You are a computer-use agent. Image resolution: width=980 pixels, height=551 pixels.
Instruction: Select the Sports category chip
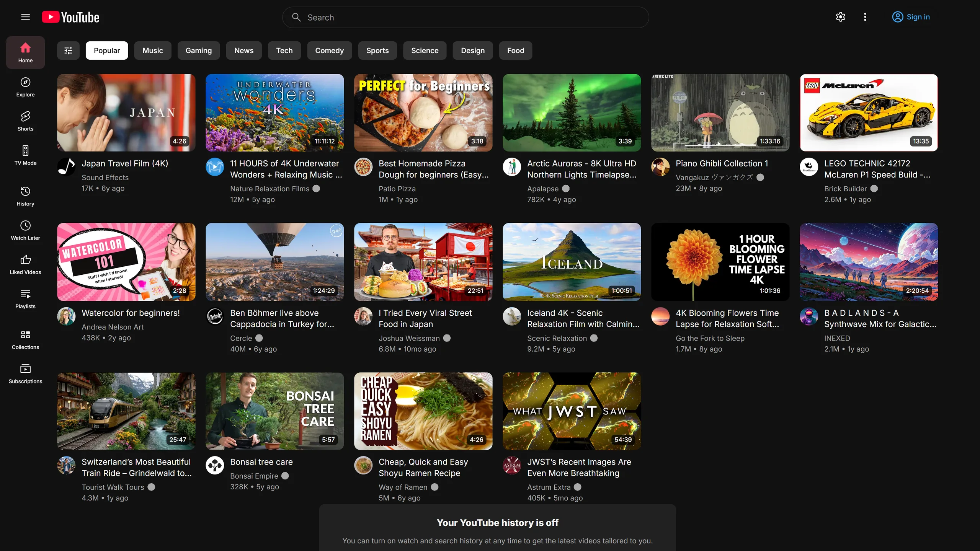pyautogui.click(x=377, y=50)
